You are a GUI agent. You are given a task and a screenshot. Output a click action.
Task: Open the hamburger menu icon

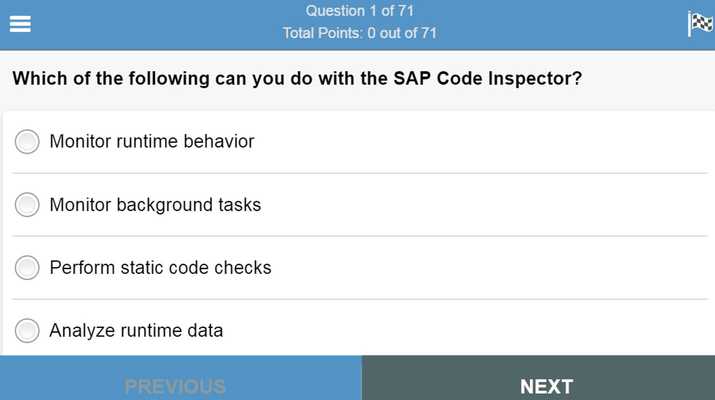click(x=20, y=24)
